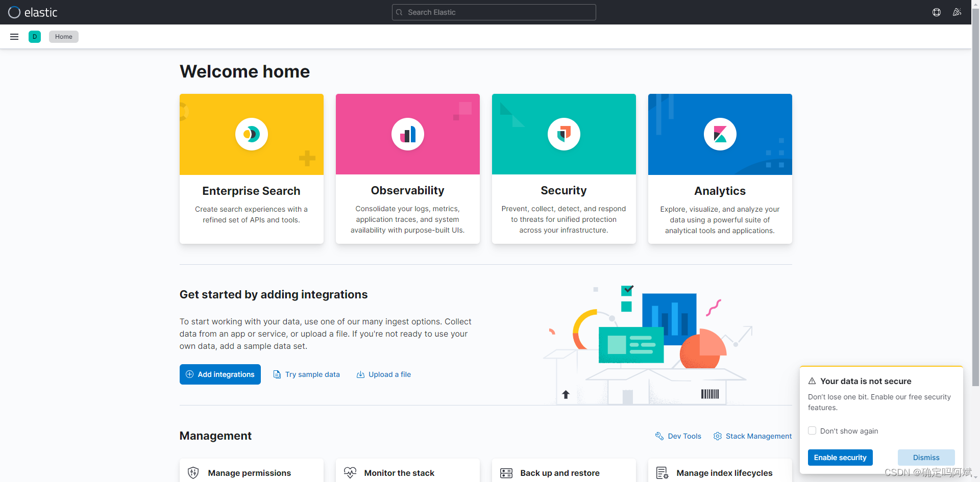Click the Enterprise Search logo icon
Screen dimensions: 980x482
252,134
